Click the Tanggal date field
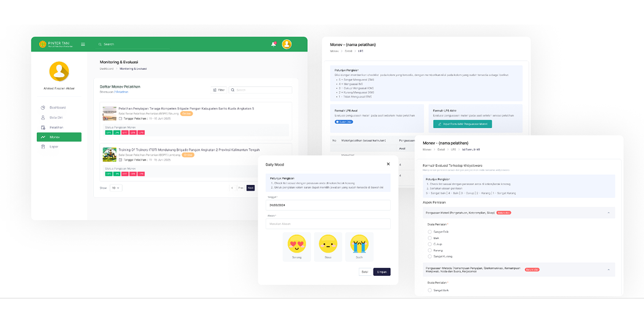The image size is (644, 323). 328,205
